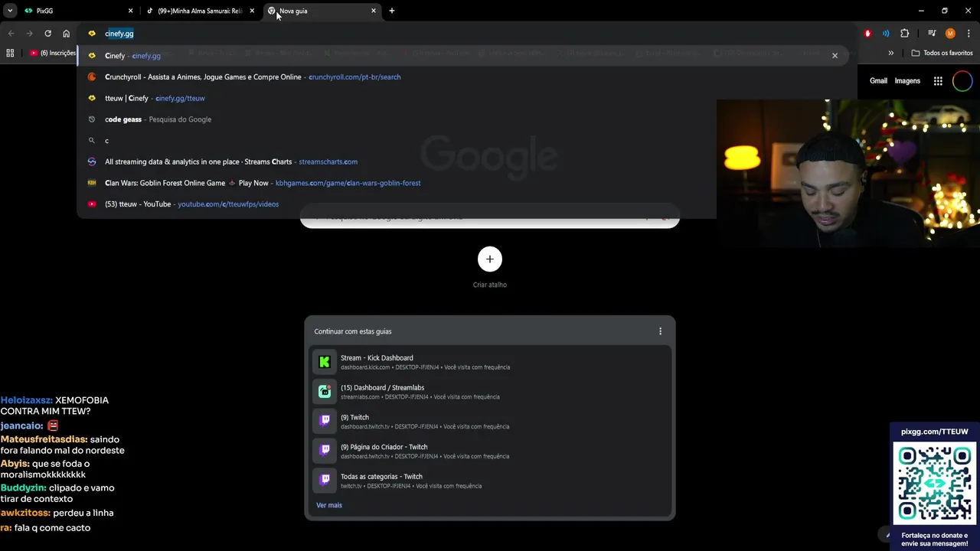Open the Continuar com estas guias options menu

660,331
